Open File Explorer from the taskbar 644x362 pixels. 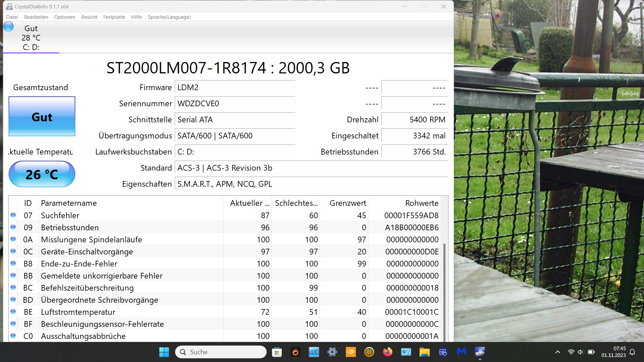[424, 352]
